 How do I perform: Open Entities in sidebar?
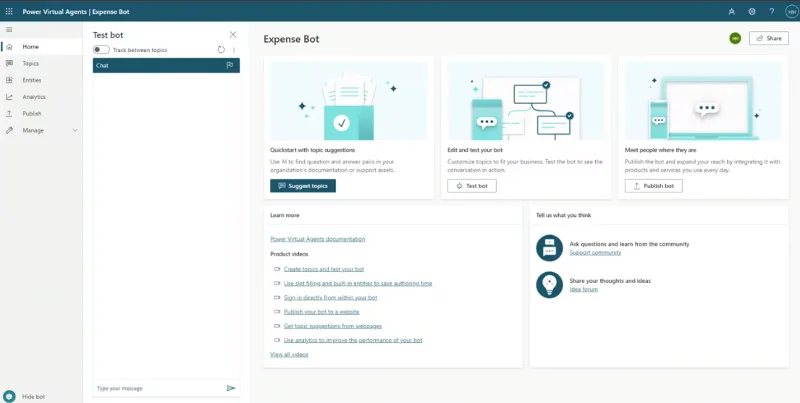pos(41,80)
